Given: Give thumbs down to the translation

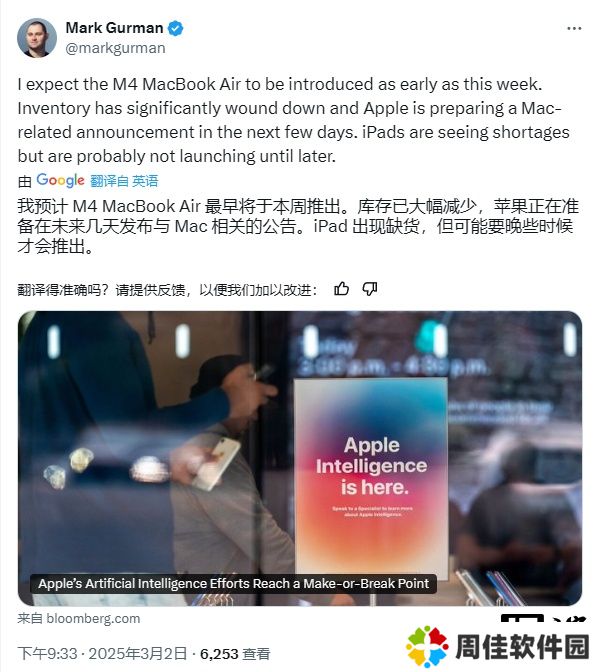Looking at the screenshot, I should click(x=370, y=289).
